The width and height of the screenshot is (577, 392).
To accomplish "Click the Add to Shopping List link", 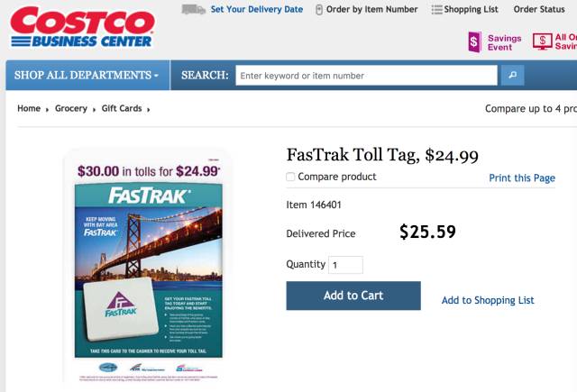I will pos(488,300).
